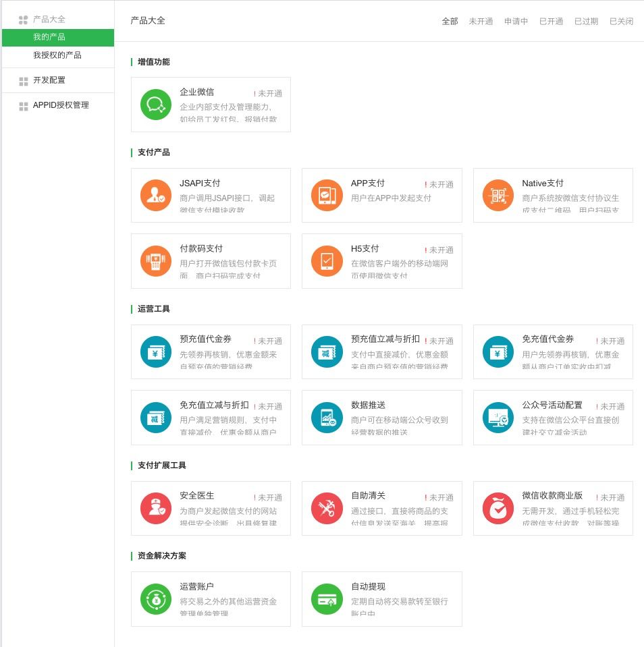Open the 付款码支付 product title
The image size is (644, 647).
pos(201,248)
